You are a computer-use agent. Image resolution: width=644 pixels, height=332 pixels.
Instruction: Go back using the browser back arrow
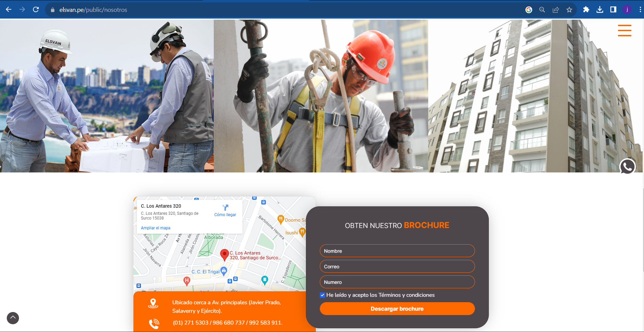tap(9, 9)
